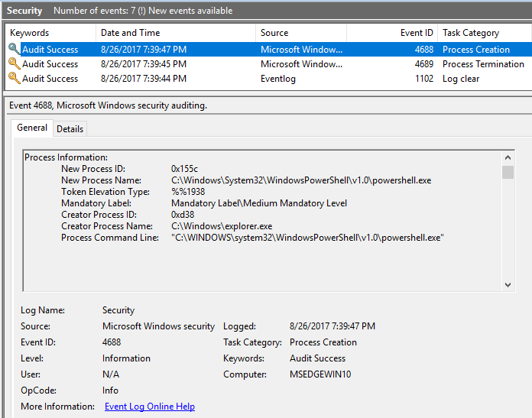
Task: Click the Process Information heading
Action: (x=66, y=157)
